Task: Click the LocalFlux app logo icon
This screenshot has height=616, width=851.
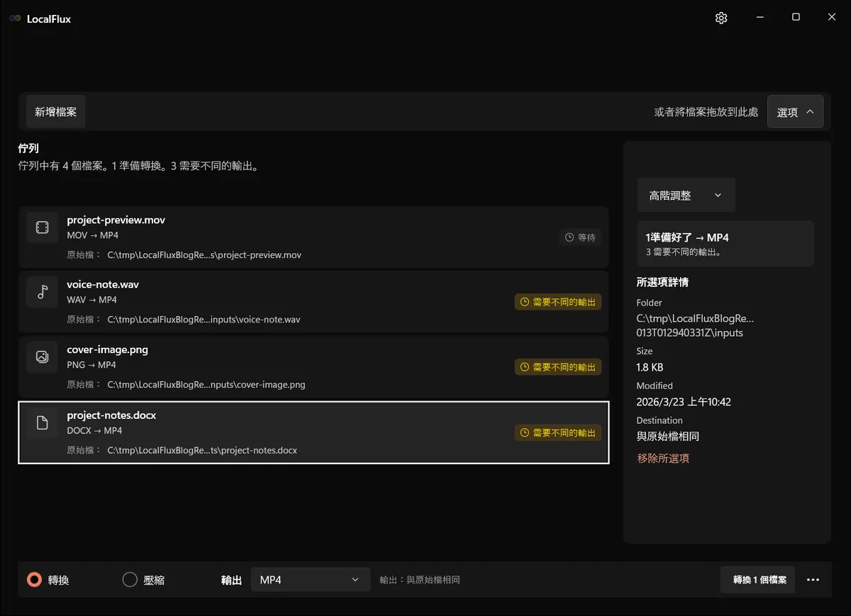Action: click(15, 19)
